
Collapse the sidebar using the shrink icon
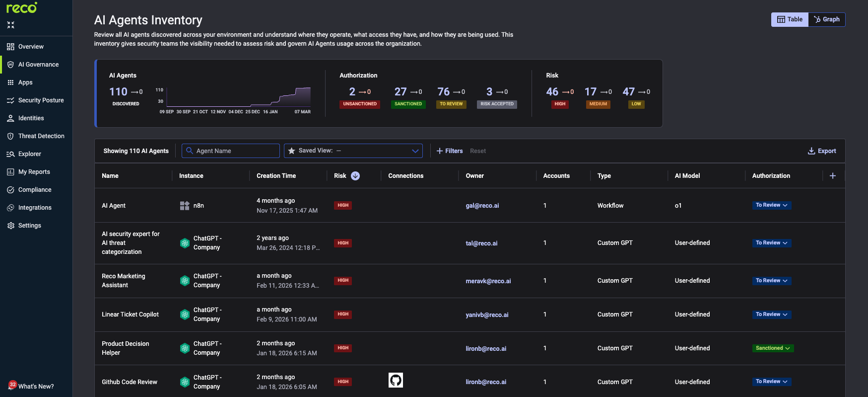tap(11, 25)
